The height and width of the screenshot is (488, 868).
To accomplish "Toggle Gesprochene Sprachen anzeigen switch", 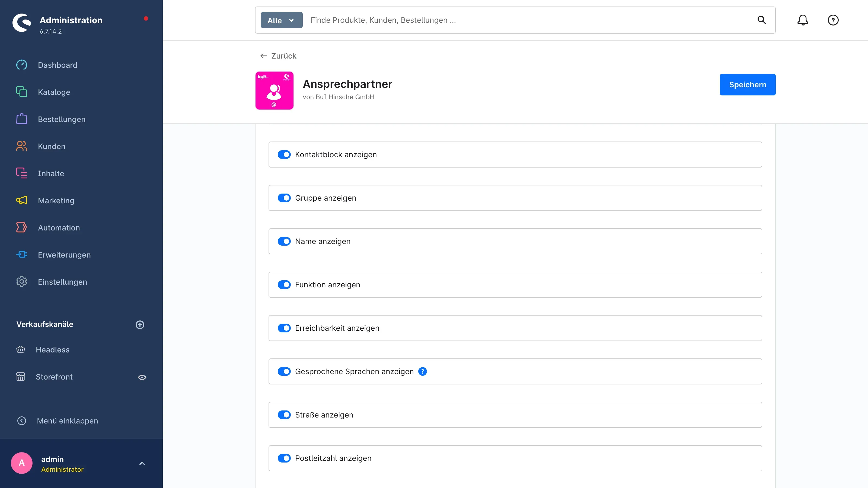I will (284, 371).
